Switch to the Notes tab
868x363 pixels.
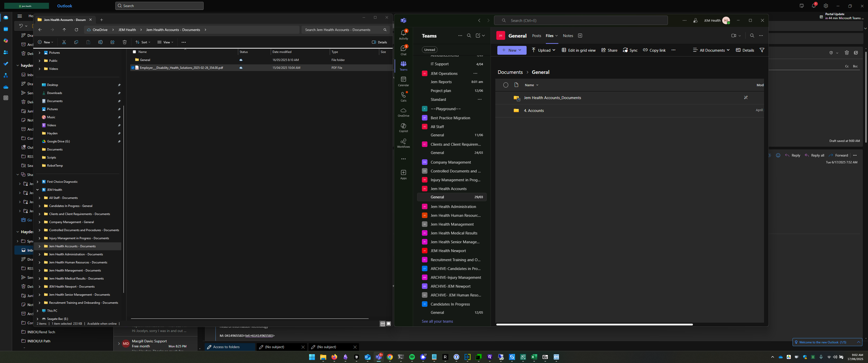coord(568,36)
